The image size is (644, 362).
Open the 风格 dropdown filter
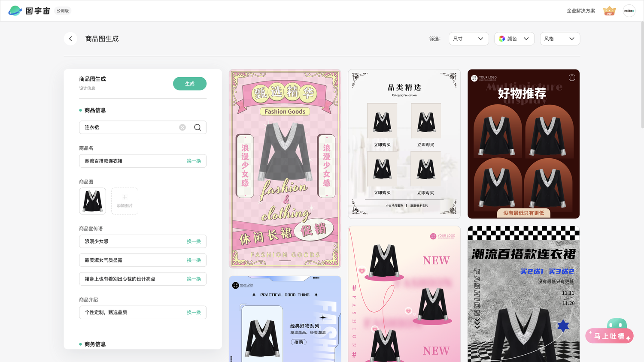pos(560,39)
